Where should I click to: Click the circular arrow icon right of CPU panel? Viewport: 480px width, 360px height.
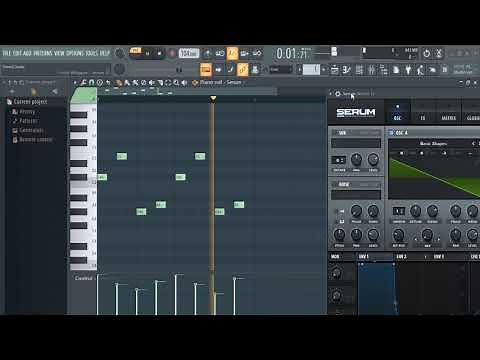(x=426, y=53)
